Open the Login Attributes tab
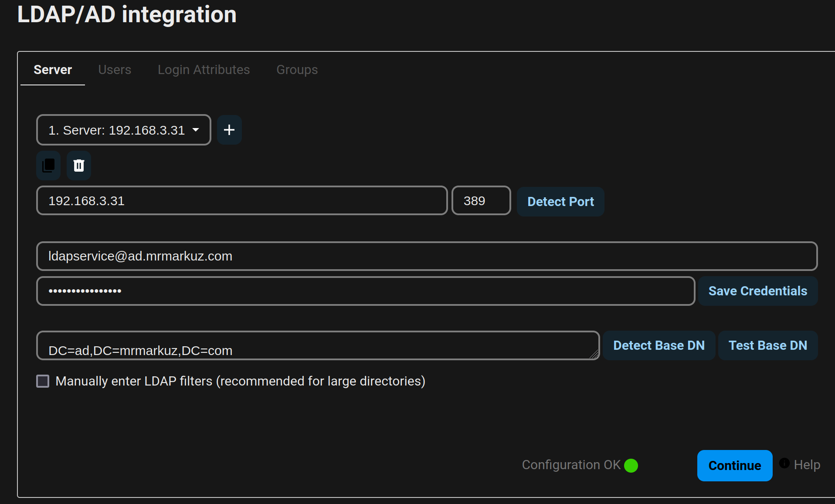The height and width of the screenshot is (504, 835). coord(204,70)
